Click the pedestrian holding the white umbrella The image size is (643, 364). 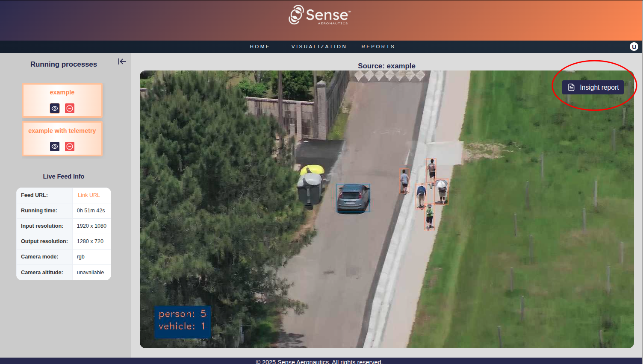[x=442, y=191]
